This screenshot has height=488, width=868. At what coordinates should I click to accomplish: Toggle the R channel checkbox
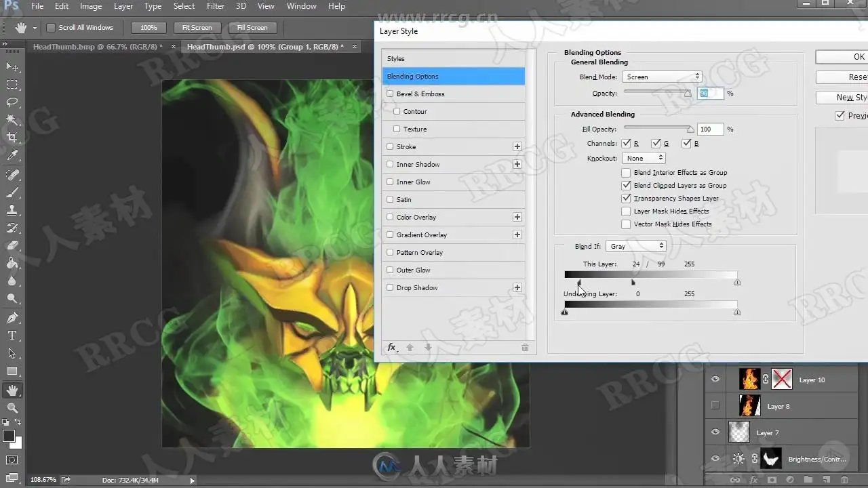(x=626, y=143)
